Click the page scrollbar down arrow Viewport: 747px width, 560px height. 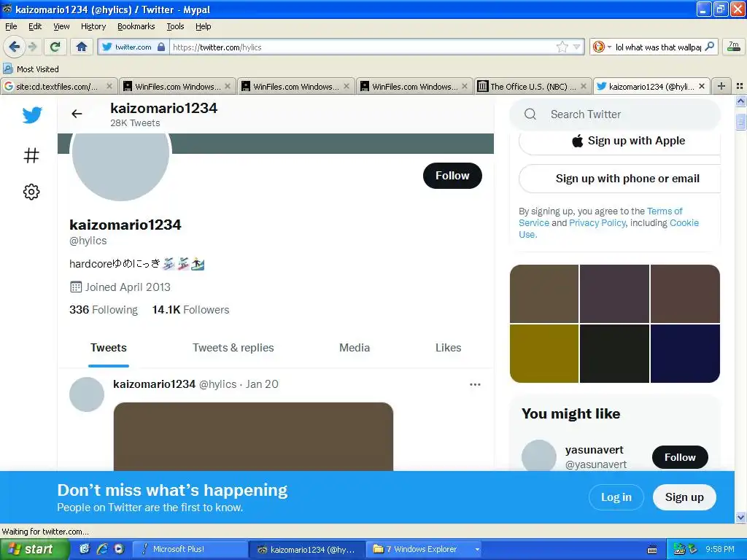[740, 517]
